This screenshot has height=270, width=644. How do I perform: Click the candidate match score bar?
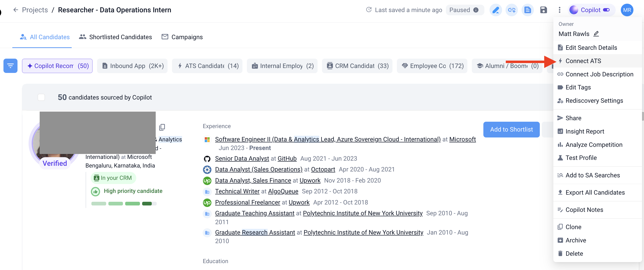[x=124, y=203]
